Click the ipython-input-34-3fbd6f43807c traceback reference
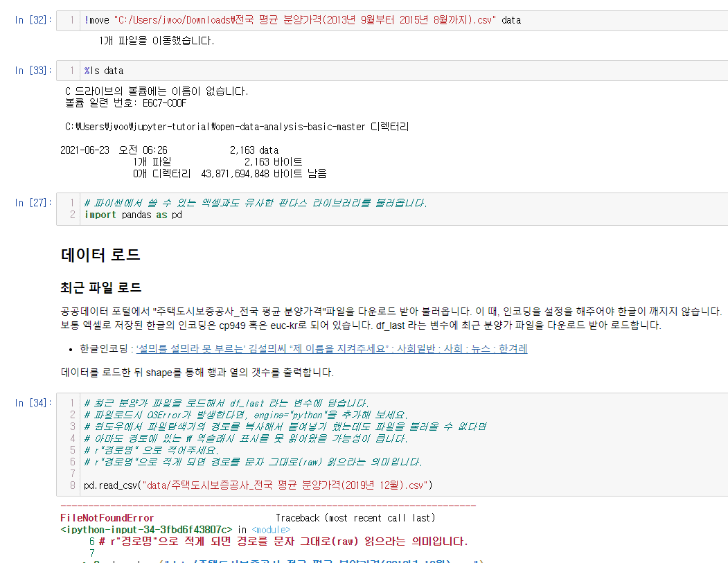This screenshot has width=728, height=563. 146,530
